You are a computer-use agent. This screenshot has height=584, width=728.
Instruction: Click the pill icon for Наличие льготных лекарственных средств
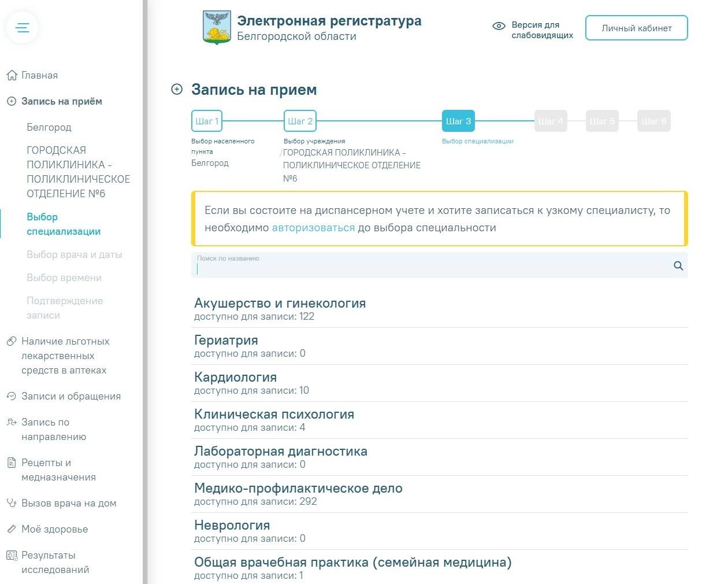tap(11, 341)
